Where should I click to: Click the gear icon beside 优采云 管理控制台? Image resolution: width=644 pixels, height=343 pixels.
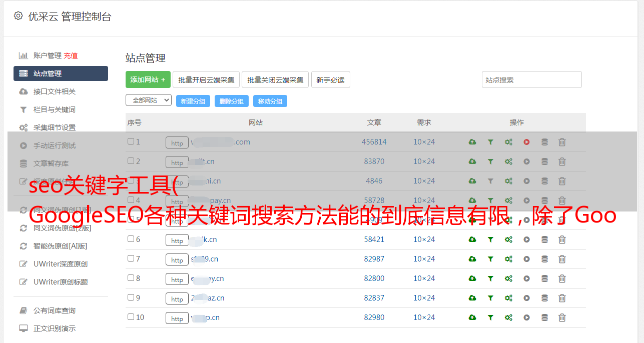(19, 16)
